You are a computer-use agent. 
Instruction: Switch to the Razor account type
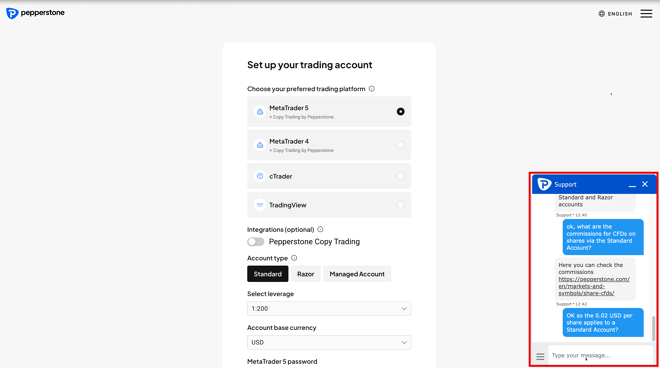click(x=306, y=274)
